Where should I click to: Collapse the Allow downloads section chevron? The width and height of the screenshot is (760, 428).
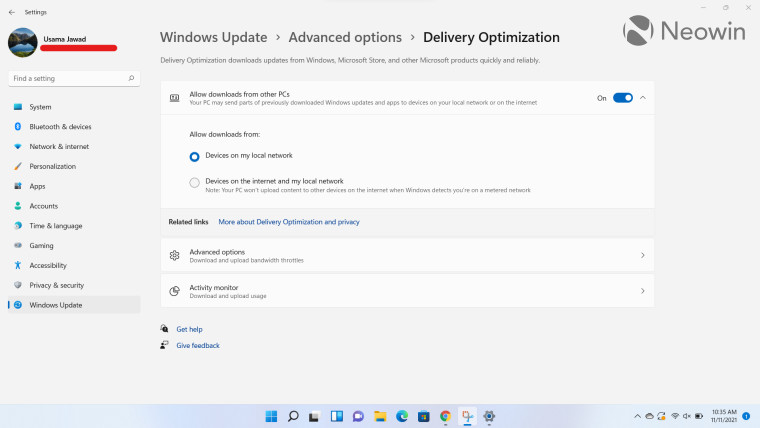(643, 98)
